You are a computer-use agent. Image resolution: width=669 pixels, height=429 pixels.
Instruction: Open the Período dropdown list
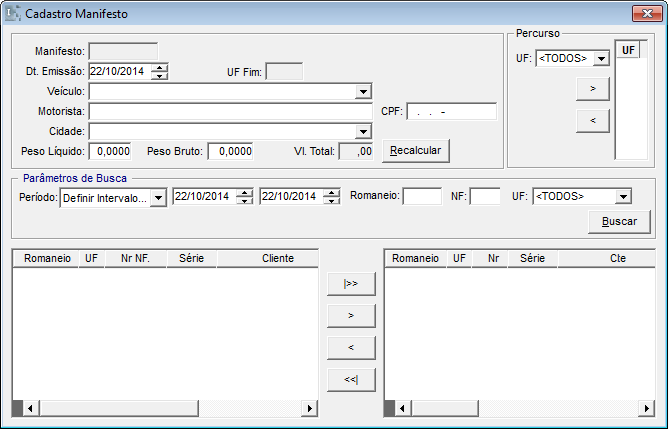(158, 197)
